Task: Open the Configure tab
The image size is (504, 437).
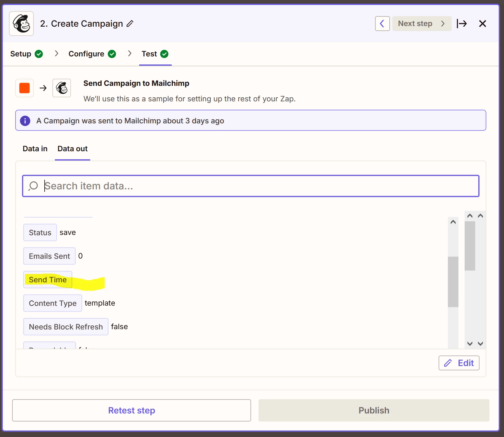Action: [92, 54]
